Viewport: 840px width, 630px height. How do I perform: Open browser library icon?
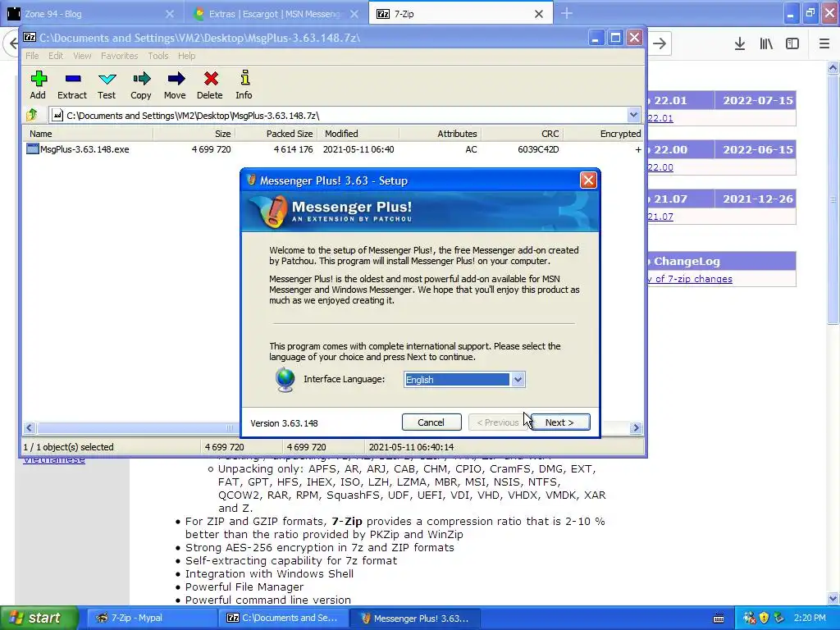point(766,44)
